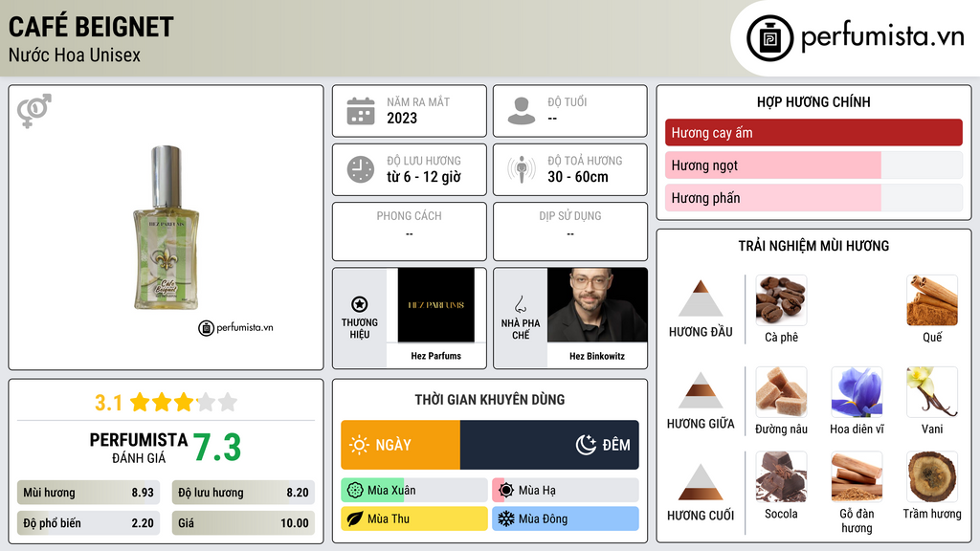This screenshot has height=551, width=980.
Task: Click the Phong cách info box
Action: [x=410, y=231]
